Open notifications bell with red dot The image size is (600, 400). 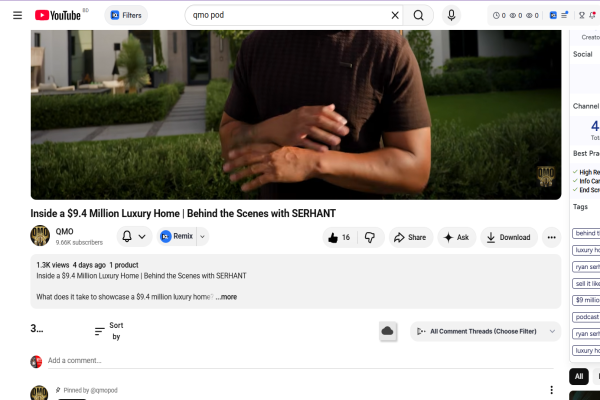(592, 15)
